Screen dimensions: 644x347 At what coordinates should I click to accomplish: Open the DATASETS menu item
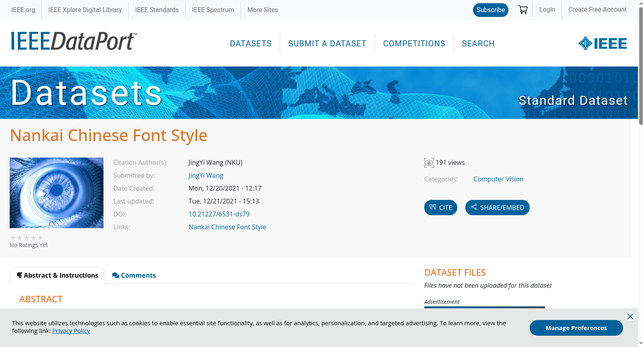pyautogui.click(x=251, y=44)
